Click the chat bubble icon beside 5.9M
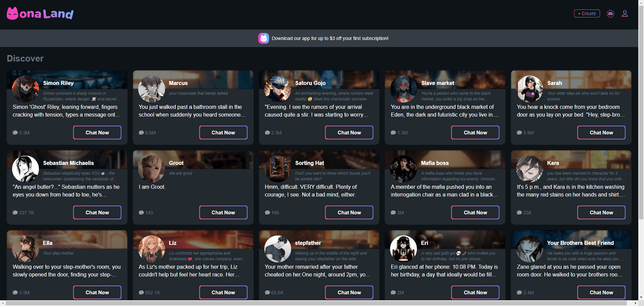The image size is (644, 306). click(519, 133)
